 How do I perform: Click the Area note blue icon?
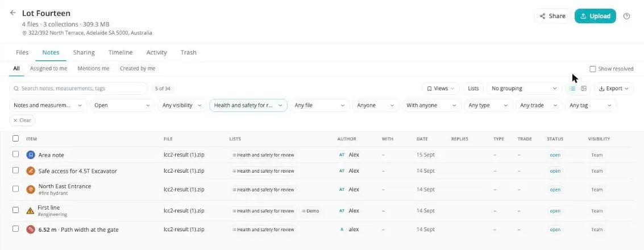pyautogui.click(x=30, y=155)
